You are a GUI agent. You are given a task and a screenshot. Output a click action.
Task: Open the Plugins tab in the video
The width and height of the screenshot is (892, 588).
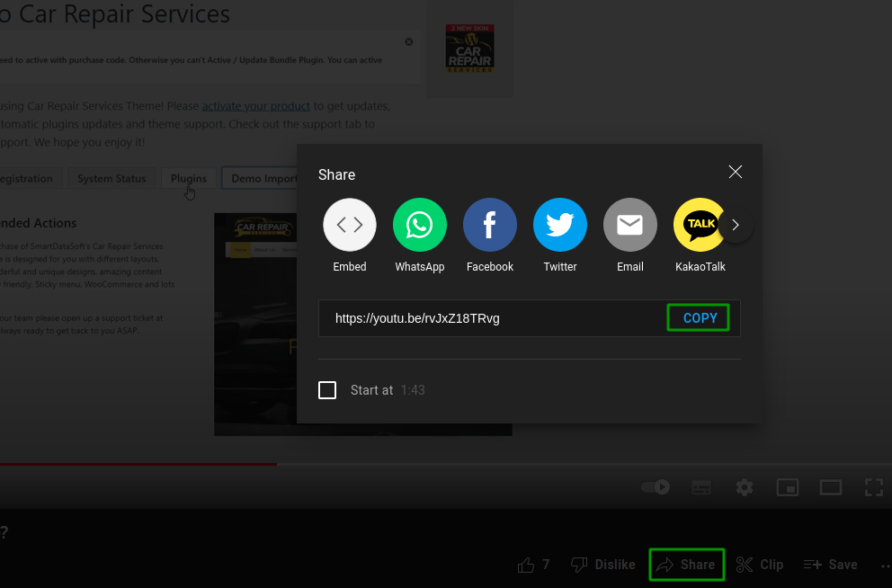pyautogui.click(x=189, y=179)
